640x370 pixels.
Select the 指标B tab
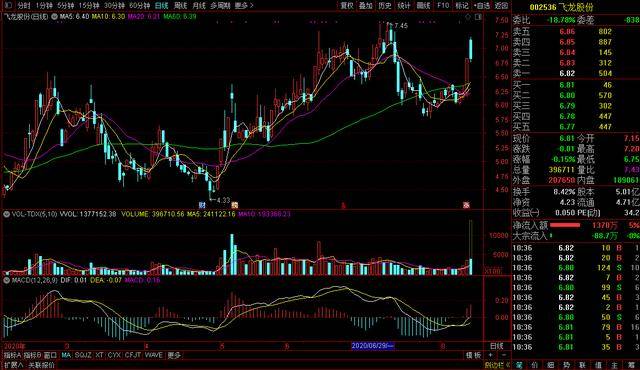(33, 355)
